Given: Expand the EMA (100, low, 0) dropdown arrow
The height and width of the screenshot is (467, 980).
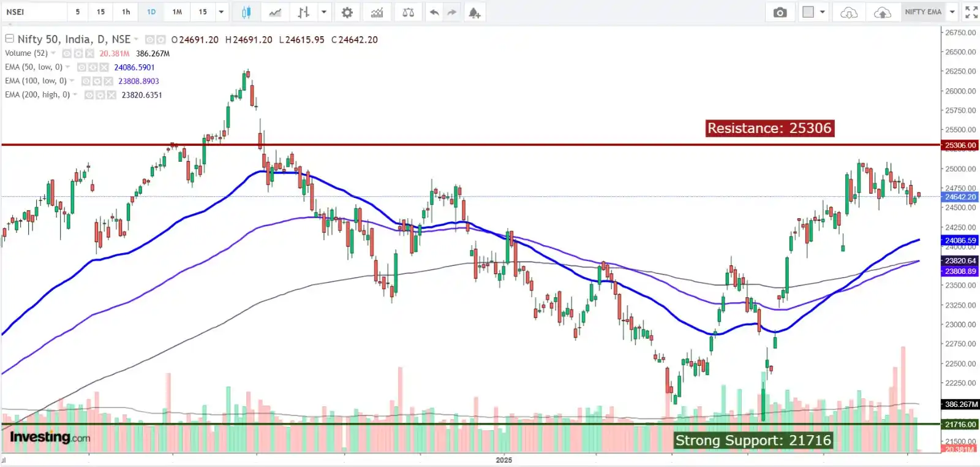Looking at the screenshot, I should tap(72, 80).
